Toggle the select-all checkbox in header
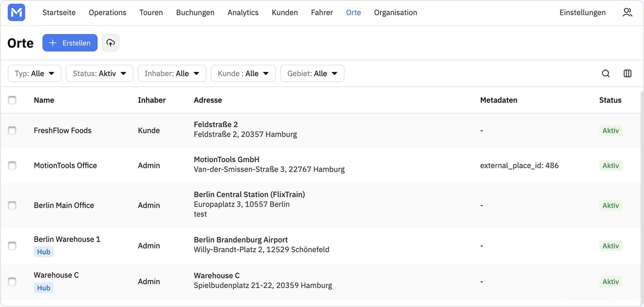 pyautogui.click(x=12, y=100)
